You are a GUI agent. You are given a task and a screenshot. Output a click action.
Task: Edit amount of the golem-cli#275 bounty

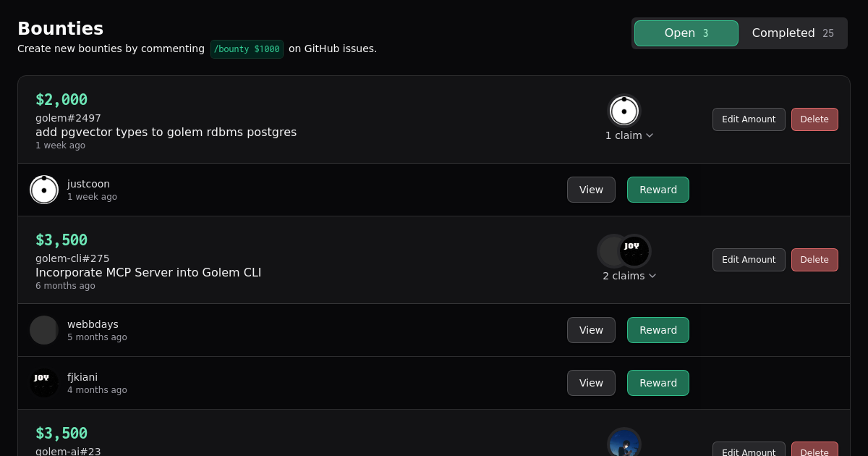tap(749, 260)
